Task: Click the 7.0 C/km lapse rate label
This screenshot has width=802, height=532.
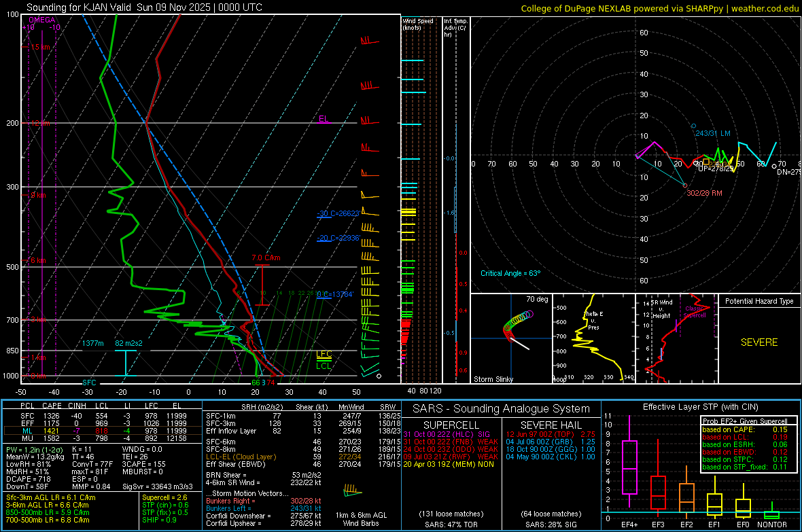Action: click(x=266, y=258)
